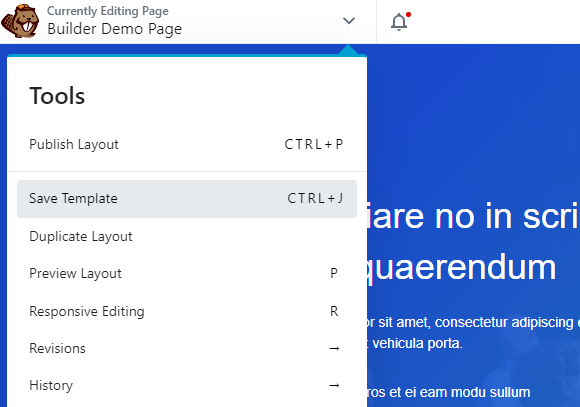
Task: Open the History submenu
Action: (x=187, y=386)
